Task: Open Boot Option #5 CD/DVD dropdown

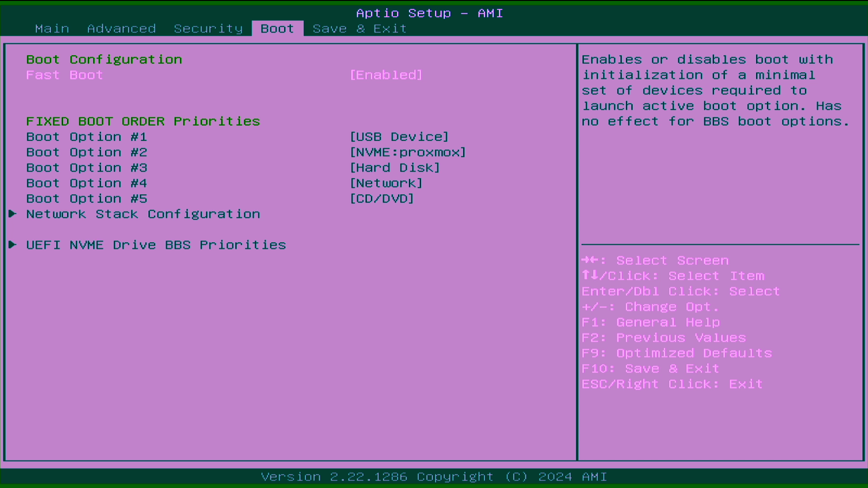Action: 382,198
